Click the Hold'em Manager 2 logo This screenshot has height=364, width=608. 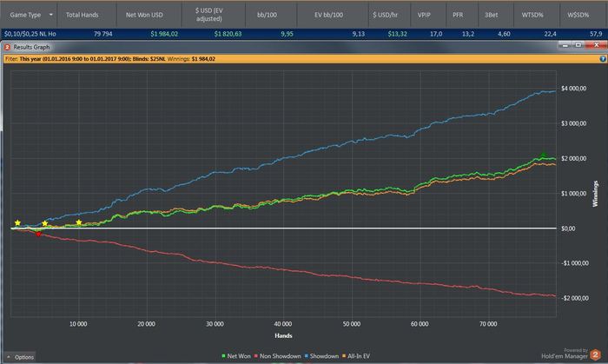point(595,354)
